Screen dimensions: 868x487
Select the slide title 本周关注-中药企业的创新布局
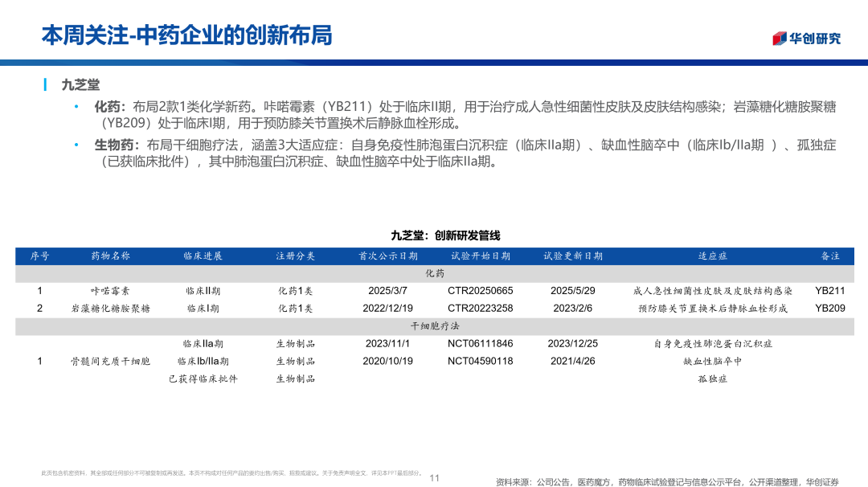(186, 35)
